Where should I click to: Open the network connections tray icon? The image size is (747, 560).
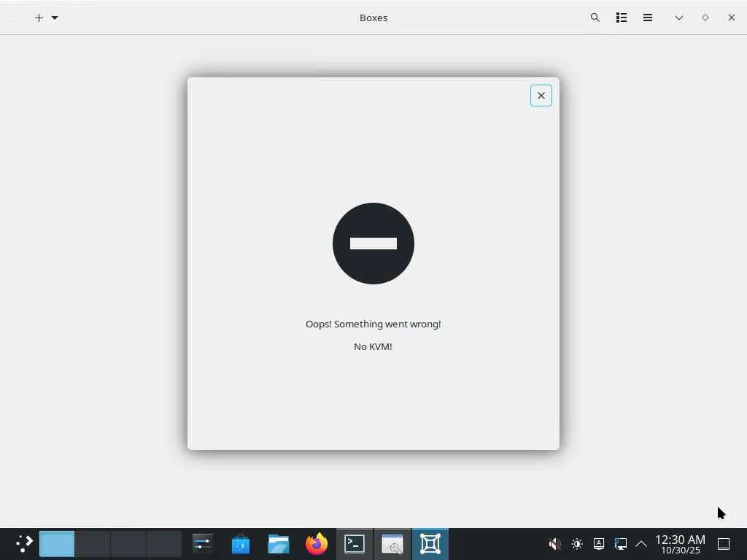[x=620, y=544]
